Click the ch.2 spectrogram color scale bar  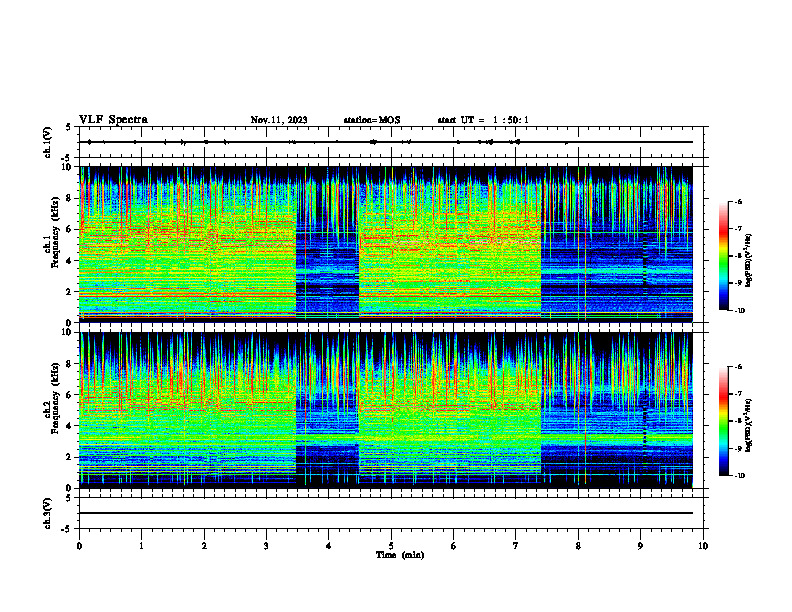click(x=723, y=421)
